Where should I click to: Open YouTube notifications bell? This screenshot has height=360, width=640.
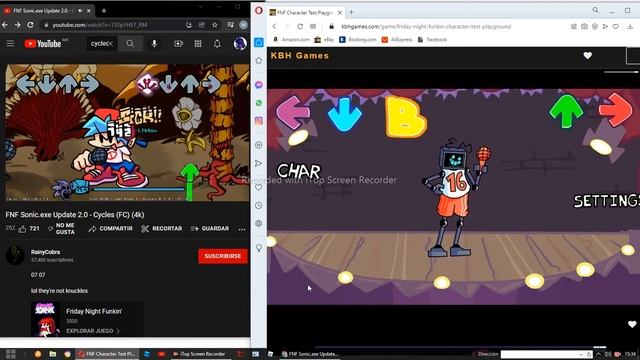coord(217,44)
